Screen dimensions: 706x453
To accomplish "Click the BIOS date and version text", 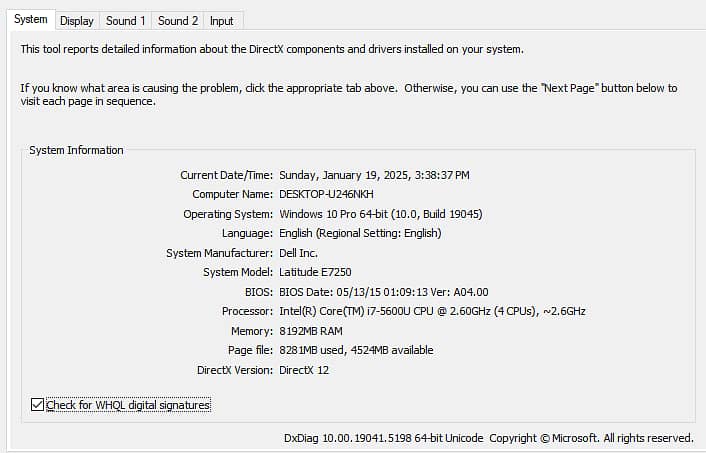I will [x=384, y=292].
